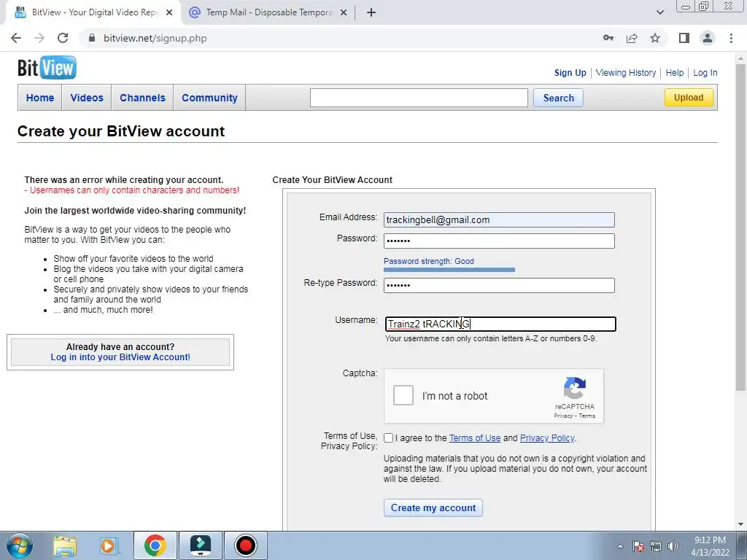Open the top Log In link
The image size is (747, 560).
point(705,73)
